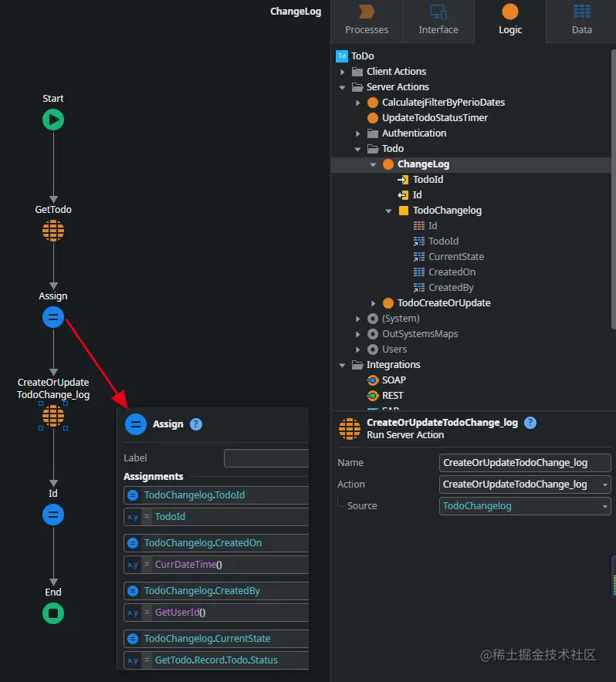This screenshot has height=682, width=616.
Task: Click the UpdateTodoStatusTimer action icon
Action: [373, 118]
